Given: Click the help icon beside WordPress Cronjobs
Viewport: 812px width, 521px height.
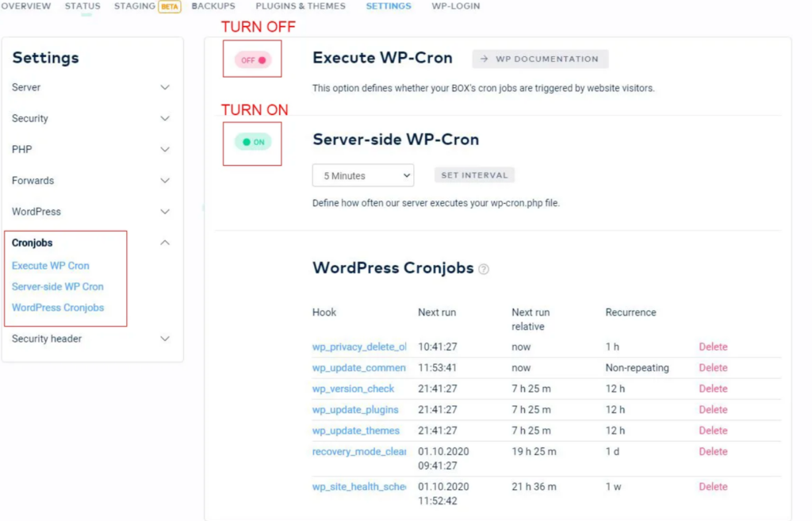Looking at the screenshot, I should [x=483, y=269].
